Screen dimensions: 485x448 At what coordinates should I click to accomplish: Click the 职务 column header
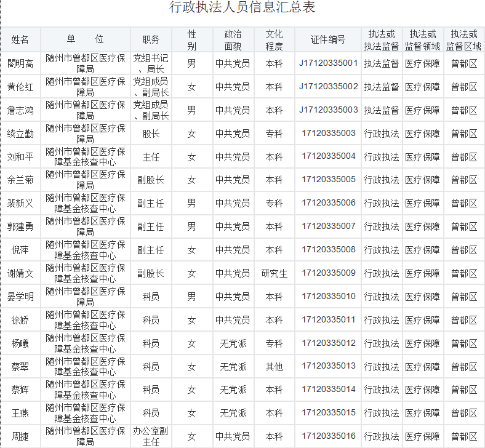[151, 39]
